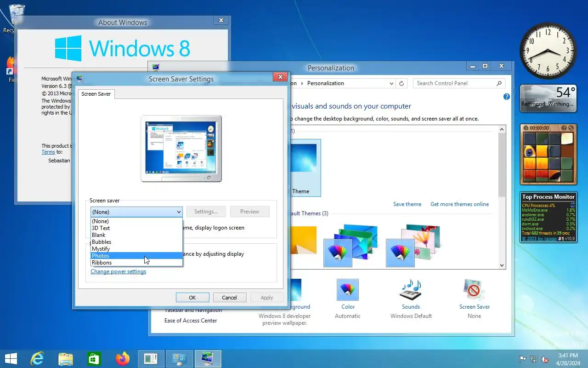Click the screen saver monitor preview image
Screen dimensions: 588x368
pyautogui.click(x=181, y=148)
